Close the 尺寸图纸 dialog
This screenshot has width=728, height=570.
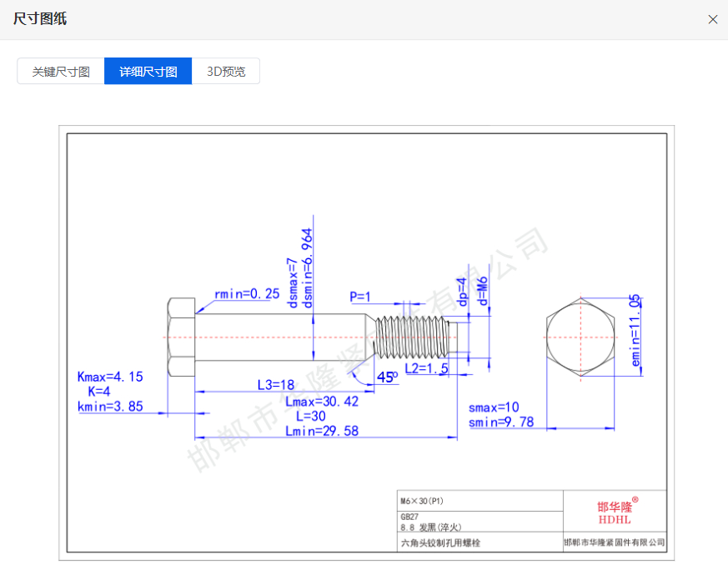[x=712, y=19]
